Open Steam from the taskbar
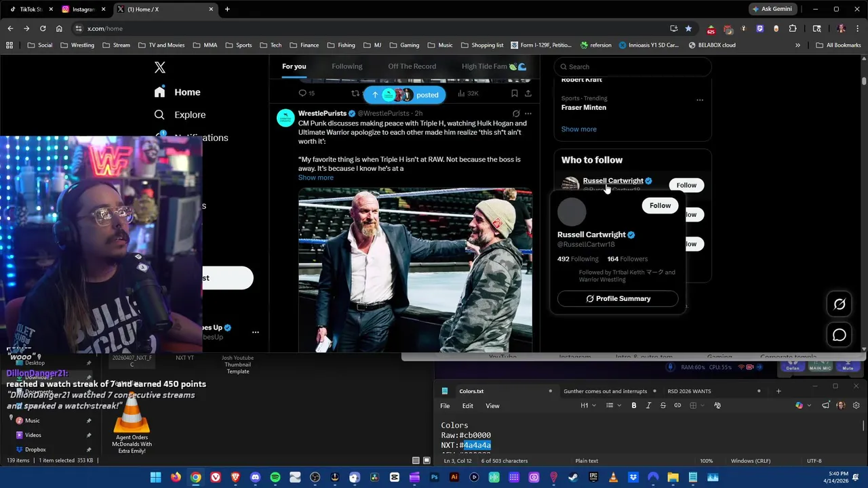Screen dimensions: 868x488 [x=574, y=477]
